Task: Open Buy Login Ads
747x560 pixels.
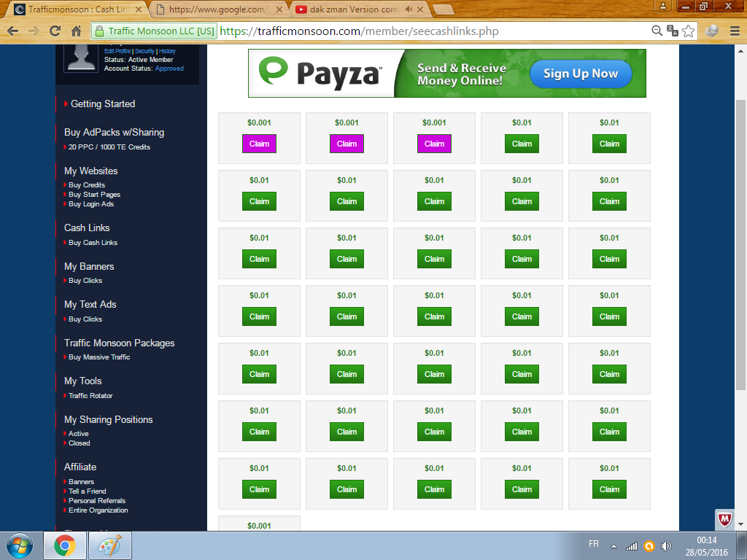Action: tap(91, 204)
